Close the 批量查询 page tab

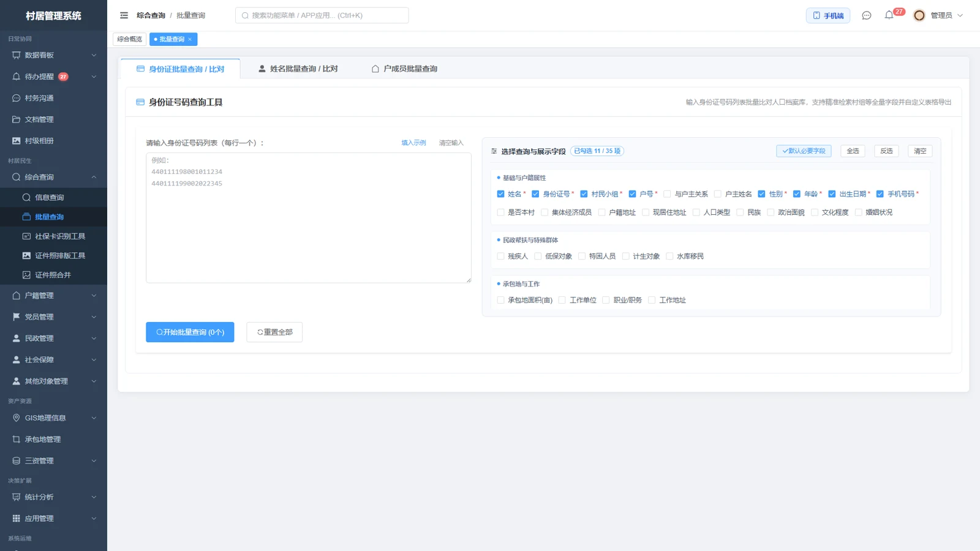click(x=190, y=39)
